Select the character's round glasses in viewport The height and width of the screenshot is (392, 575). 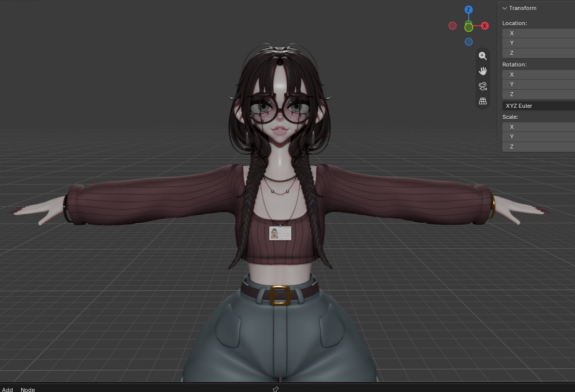tap(280, 108)
